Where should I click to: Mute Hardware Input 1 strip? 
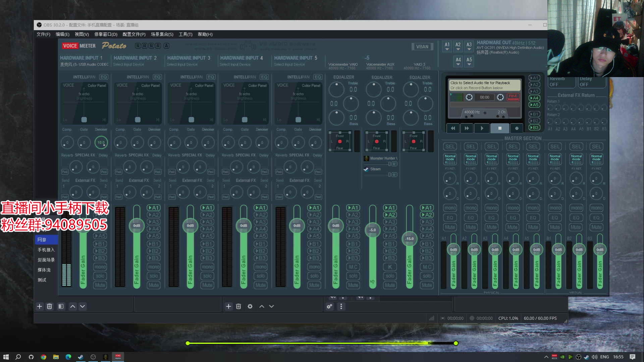100,285
